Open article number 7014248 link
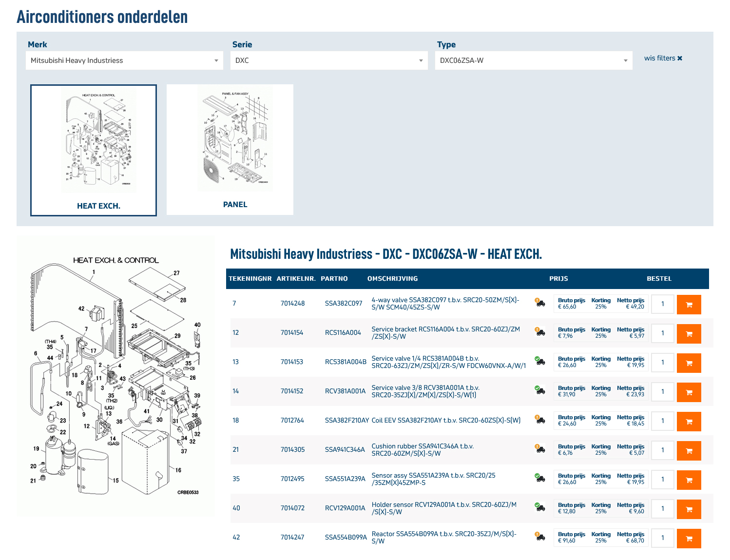730x560 pixels. point(292,304)
